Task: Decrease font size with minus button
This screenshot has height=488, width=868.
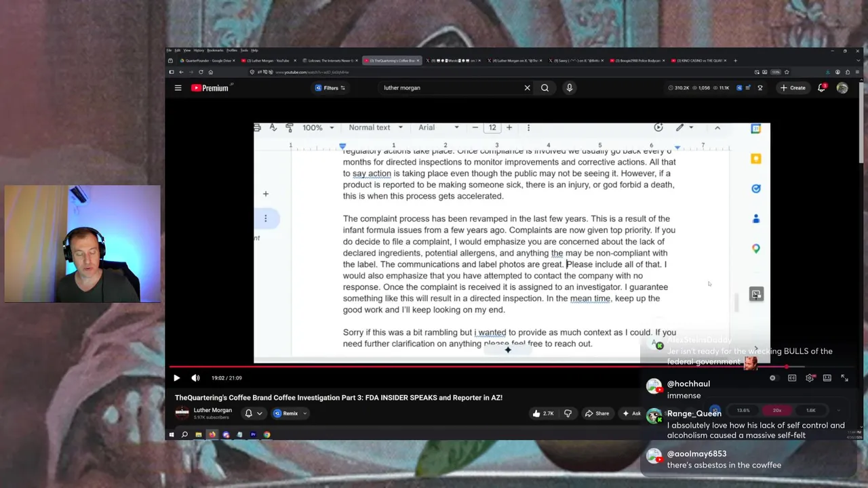Action: click(x=475, y=127)
